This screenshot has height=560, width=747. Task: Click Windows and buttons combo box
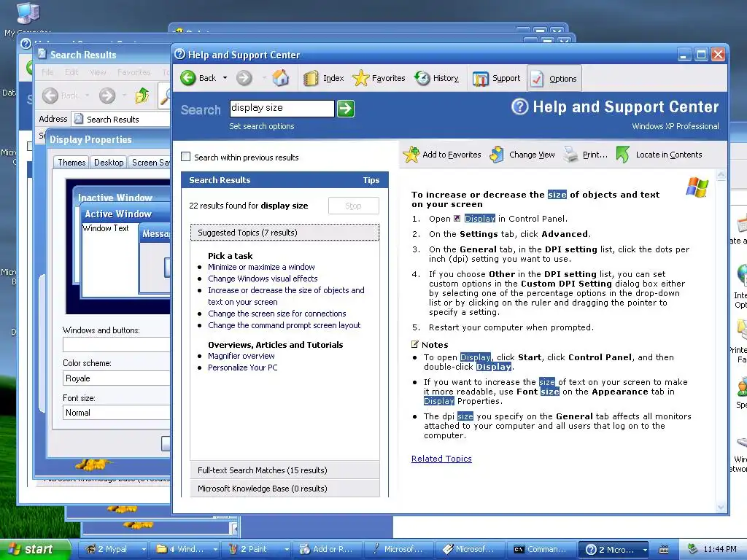(116, 344)
